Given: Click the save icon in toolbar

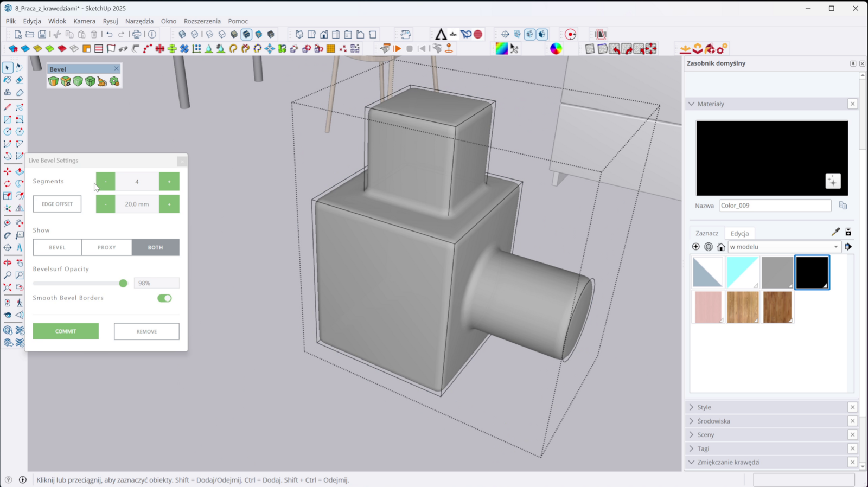Looking at the screenshot, I should [42, 34].
